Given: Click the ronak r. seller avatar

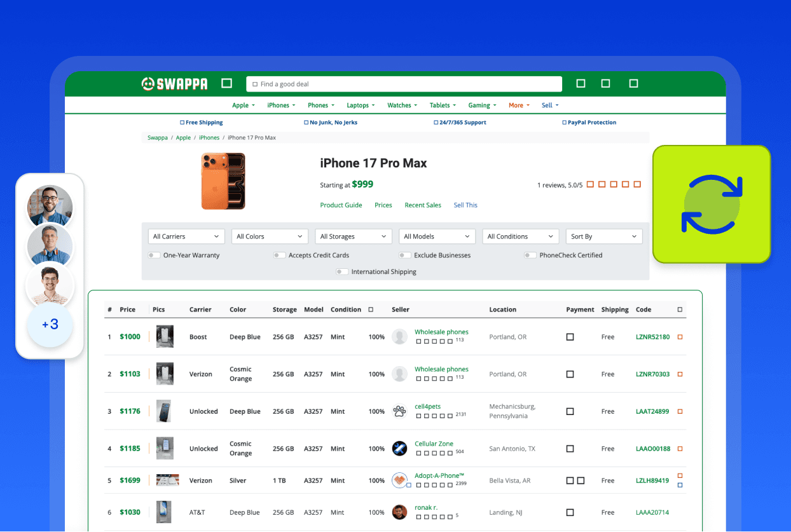Looking at the screenshot, I should [399, 512].
